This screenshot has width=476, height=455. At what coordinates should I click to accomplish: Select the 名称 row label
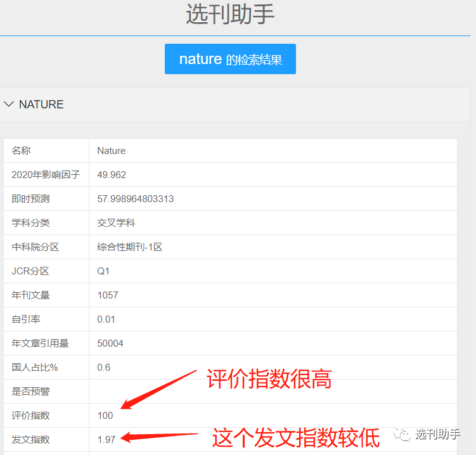click(x=22, y=151)
